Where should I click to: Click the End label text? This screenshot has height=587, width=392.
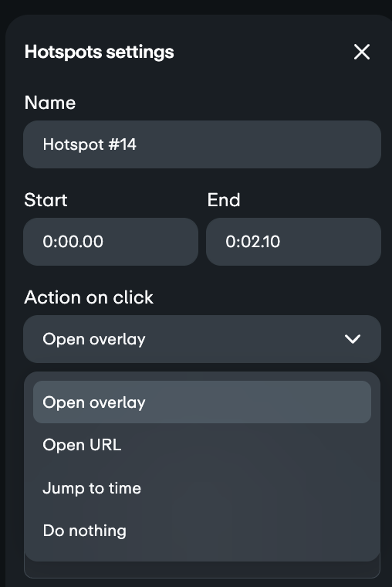pyautogui.click(x=224, y=200)
